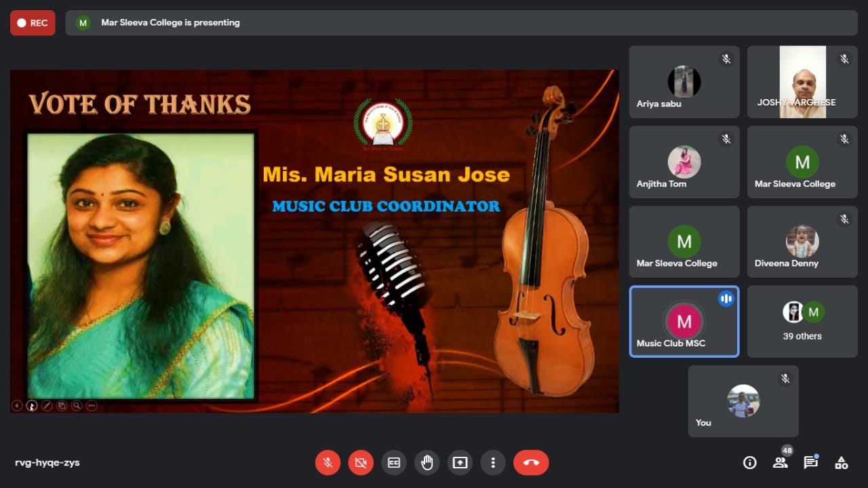Click the JOSHY VARGHESE video tile
Image resolution: width=868 pixels, height=488 pixels.
coord(802,82)
